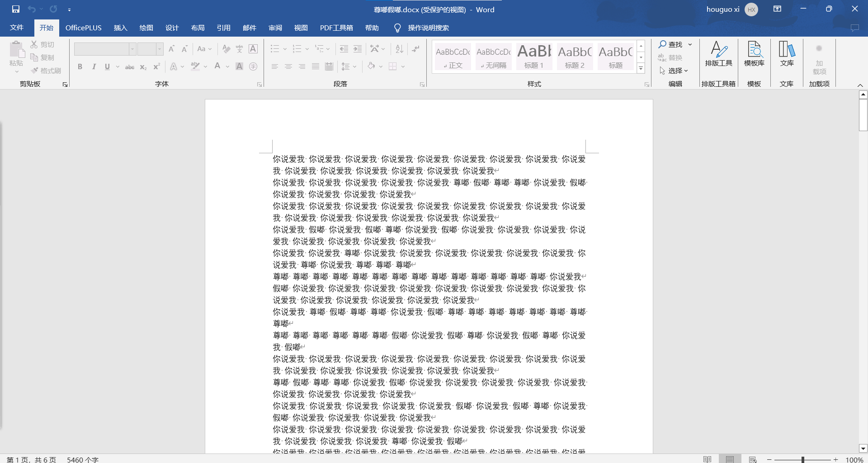Open the ribbon display options icon
This screenshot has height=463, width=868.
(x=778, y=9)
